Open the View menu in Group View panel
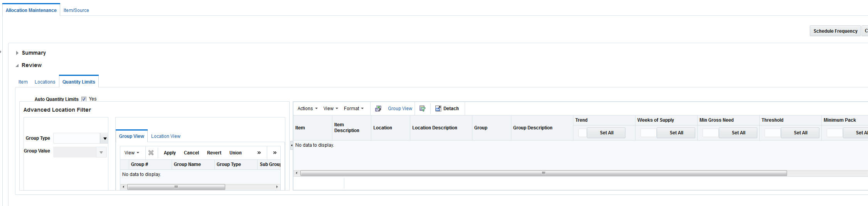Image resolution: width=868 pixels, height=206 pixels. click(x=131, y=153)
